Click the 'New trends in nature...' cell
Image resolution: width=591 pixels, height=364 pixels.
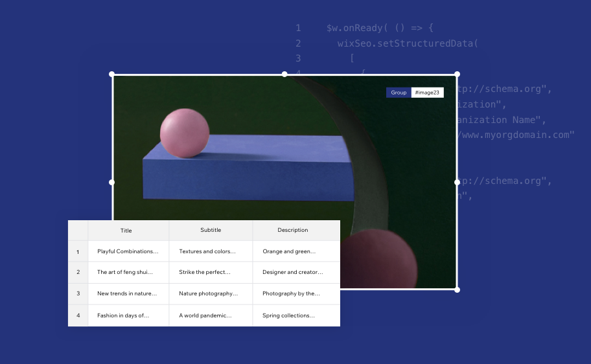pyautogui.click(x=128, y=293)
